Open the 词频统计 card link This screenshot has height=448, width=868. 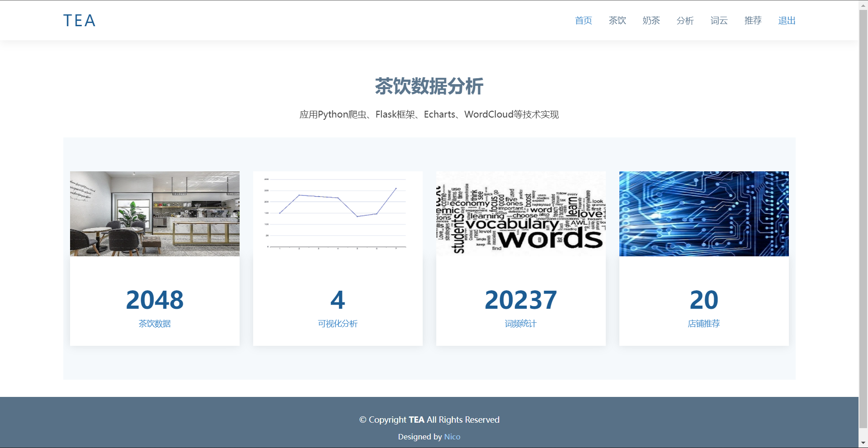[x=520, y=324]
